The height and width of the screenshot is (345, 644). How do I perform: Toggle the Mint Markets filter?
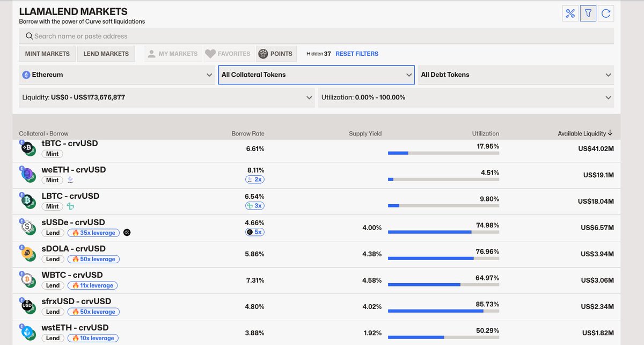pos(47,54)
